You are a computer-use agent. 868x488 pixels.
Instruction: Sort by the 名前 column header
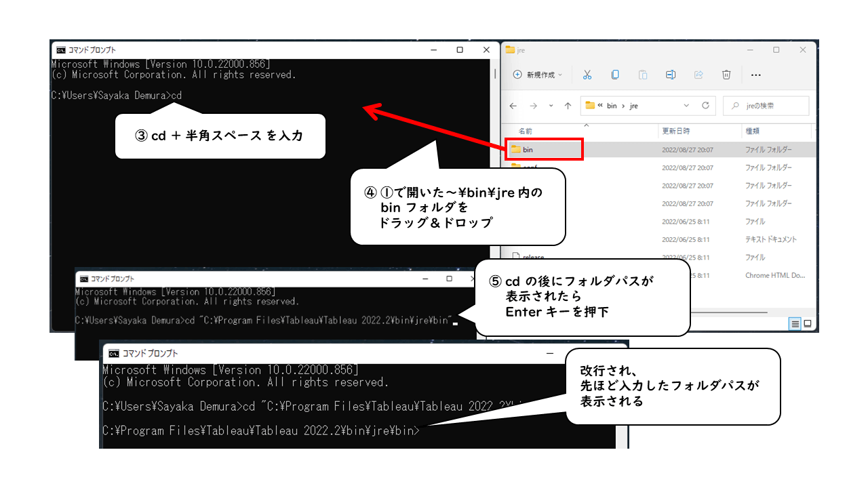(x=526, y=130)
